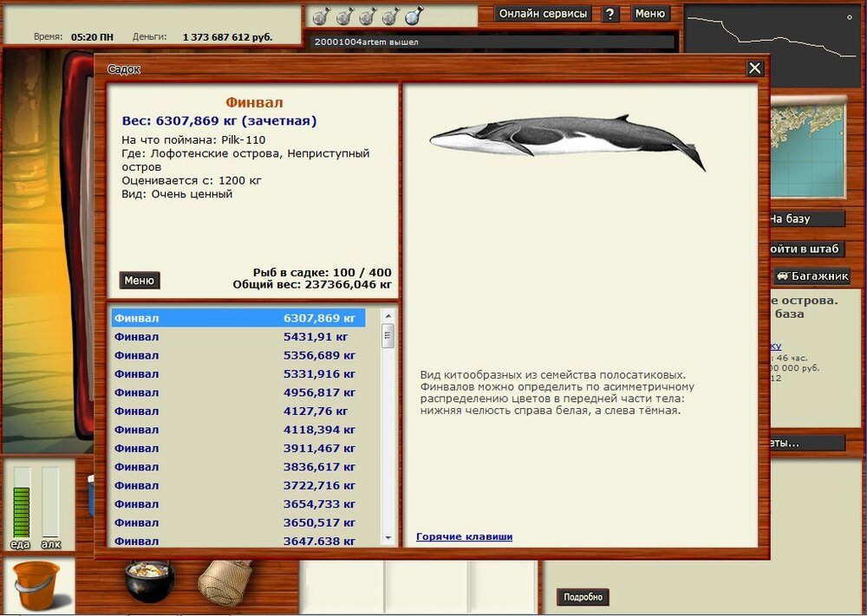Open the Онлайн сервисы menu
The width and height of the screenshot is (867, 616).
tap(544, 14)
